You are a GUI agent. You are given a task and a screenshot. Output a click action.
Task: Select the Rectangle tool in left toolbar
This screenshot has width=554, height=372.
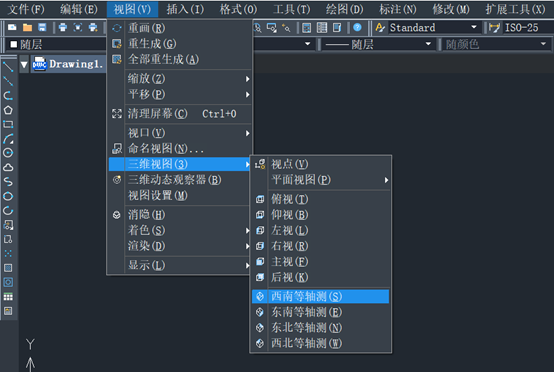[x=8, y=124]
